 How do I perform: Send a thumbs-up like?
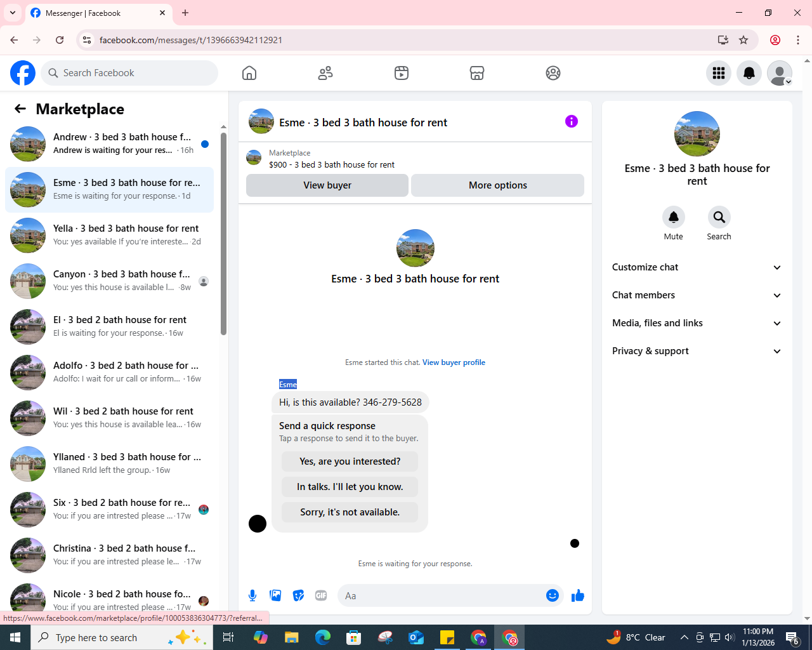[x=578, y=595]
